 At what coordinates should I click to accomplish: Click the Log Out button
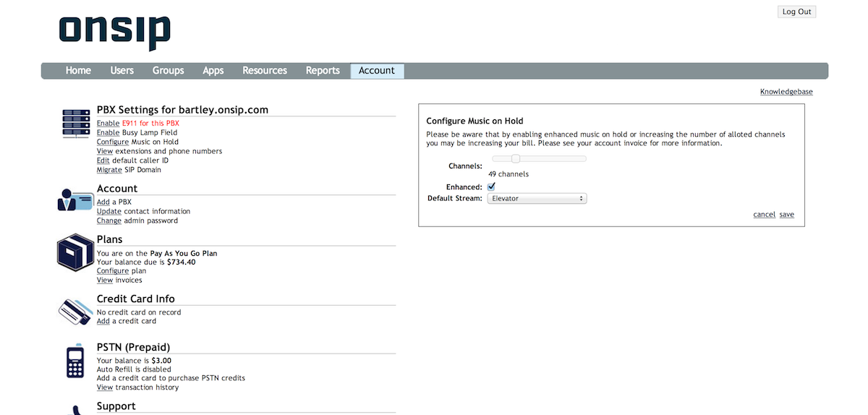pos(796,12)
